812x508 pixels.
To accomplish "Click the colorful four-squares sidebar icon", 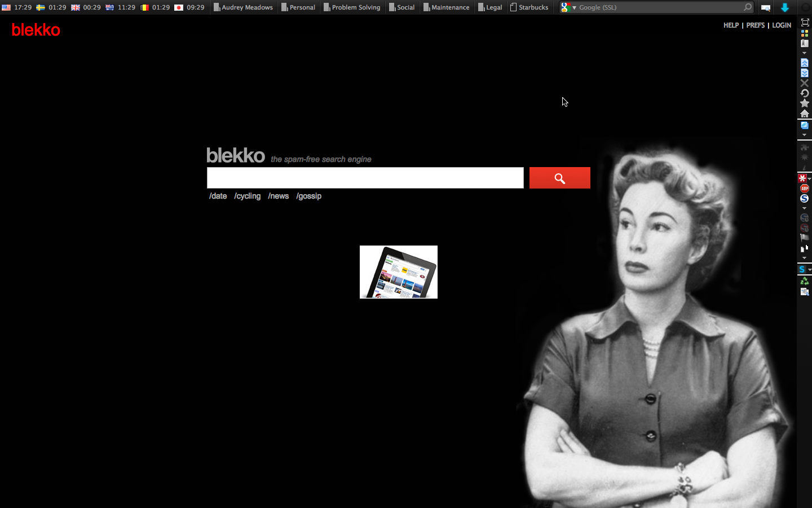I will [805, 33].
